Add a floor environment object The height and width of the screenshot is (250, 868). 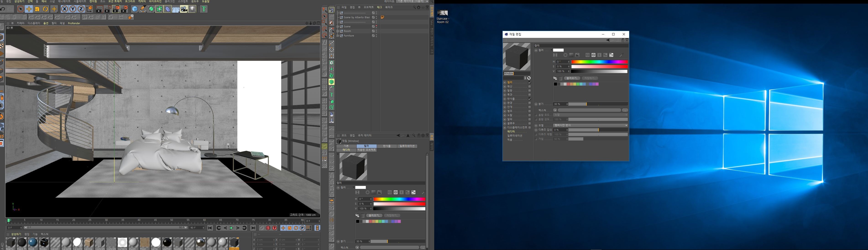coord(176,9)
